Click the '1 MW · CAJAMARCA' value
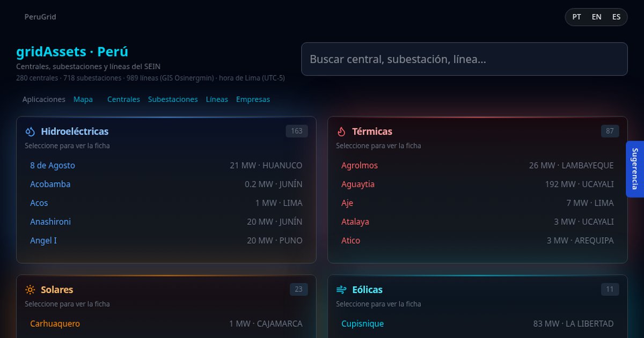 click(x=266, y=324)
